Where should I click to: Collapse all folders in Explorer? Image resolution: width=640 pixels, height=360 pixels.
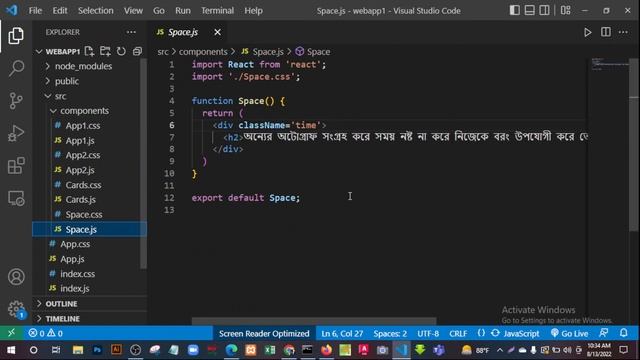click(x=137, y=51)
